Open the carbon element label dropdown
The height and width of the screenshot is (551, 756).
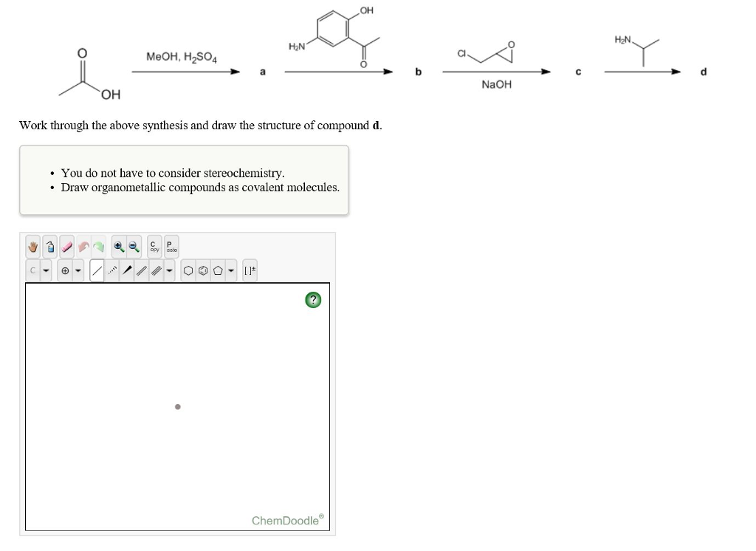[33, 270]
